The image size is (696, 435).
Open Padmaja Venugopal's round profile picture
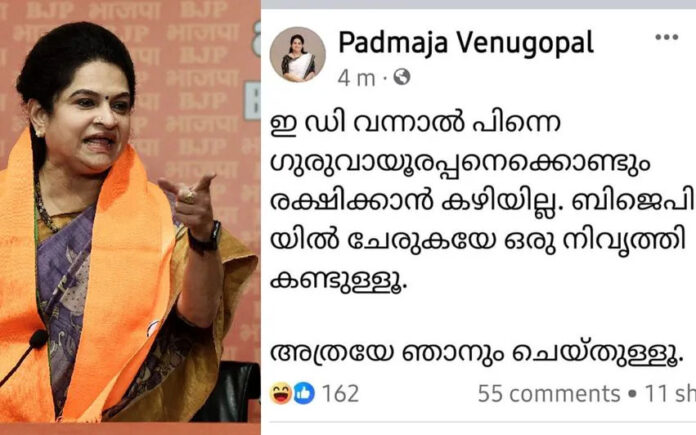[298, 55]
